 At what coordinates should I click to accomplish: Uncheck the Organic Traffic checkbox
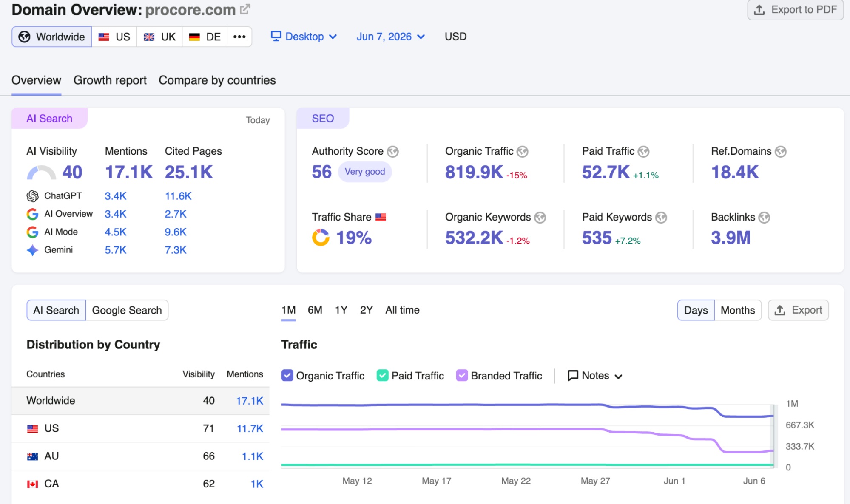(x=287, y=376)
